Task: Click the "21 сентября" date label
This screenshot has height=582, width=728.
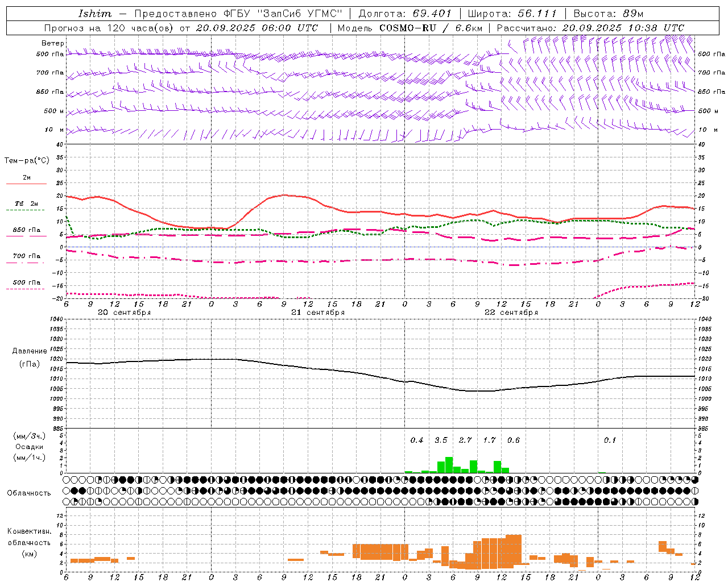Action: coord(318,313)
